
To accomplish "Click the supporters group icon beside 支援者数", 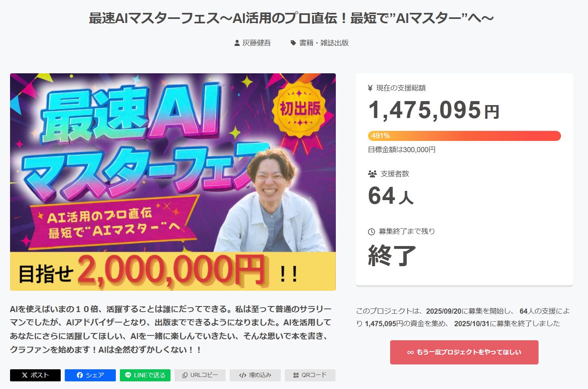I will point(372,174).
